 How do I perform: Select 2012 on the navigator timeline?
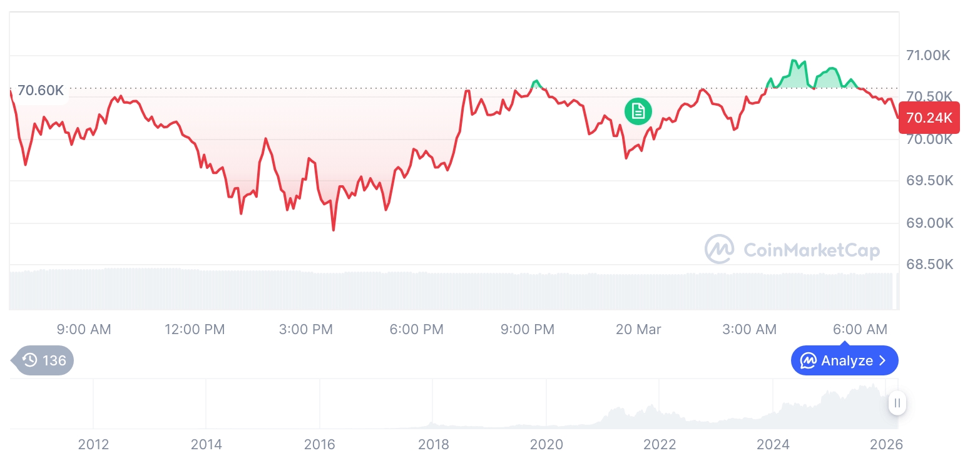point(93,444)
